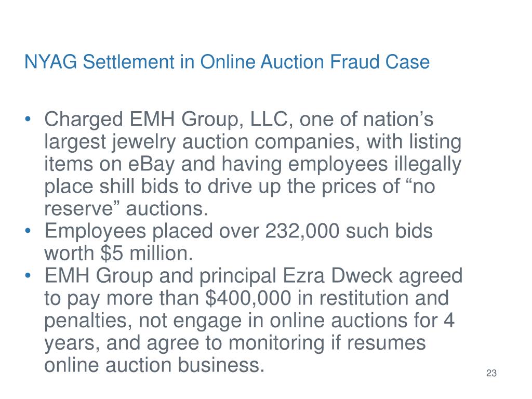532x399 pixels.
Task: Click the word "eBay" in the text
Action: click(151, 165)
